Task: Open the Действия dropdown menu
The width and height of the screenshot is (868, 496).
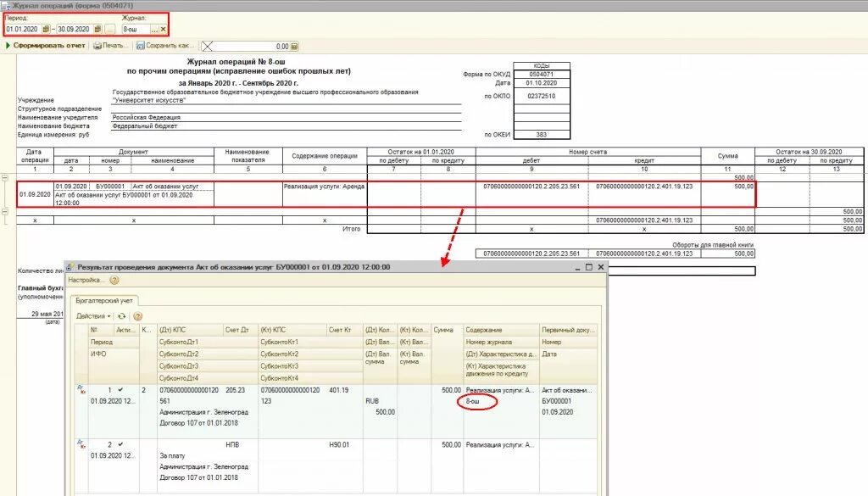Action: [93, 316]
